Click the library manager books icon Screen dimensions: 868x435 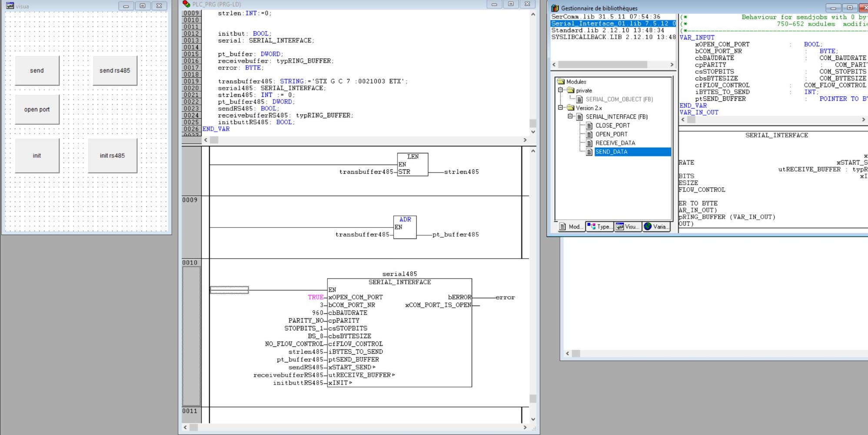(555, 8)
